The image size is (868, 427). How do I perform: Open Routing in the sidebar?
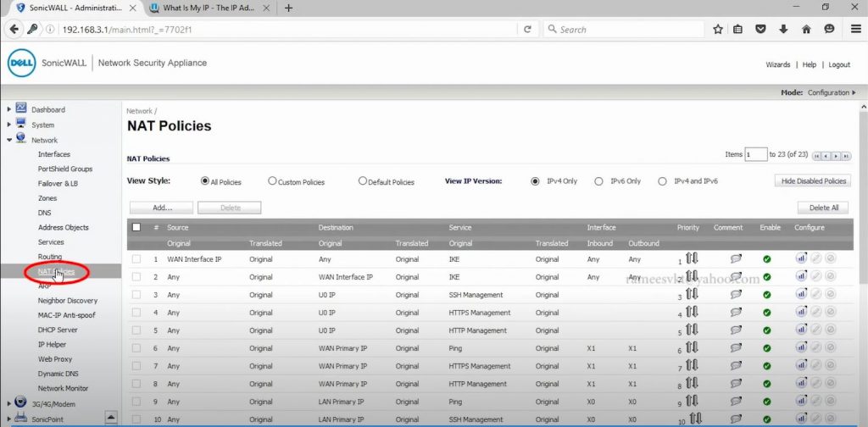coord(50,257)
